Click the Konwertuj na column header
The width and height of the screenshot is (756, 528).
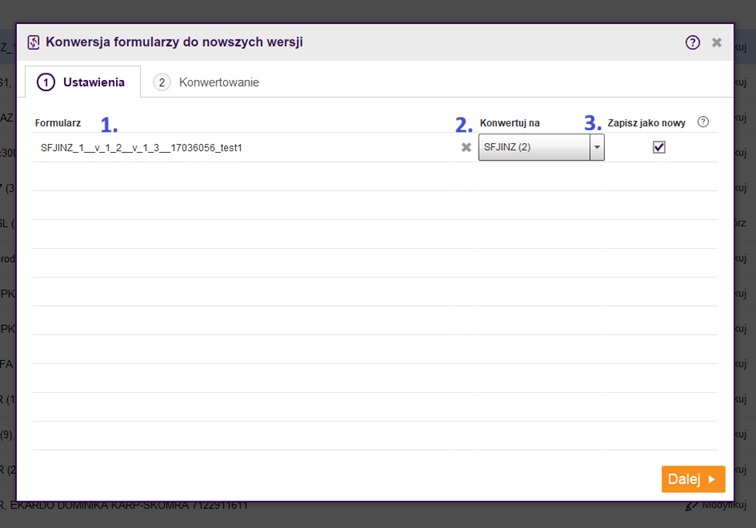click(x=510, y=123)
